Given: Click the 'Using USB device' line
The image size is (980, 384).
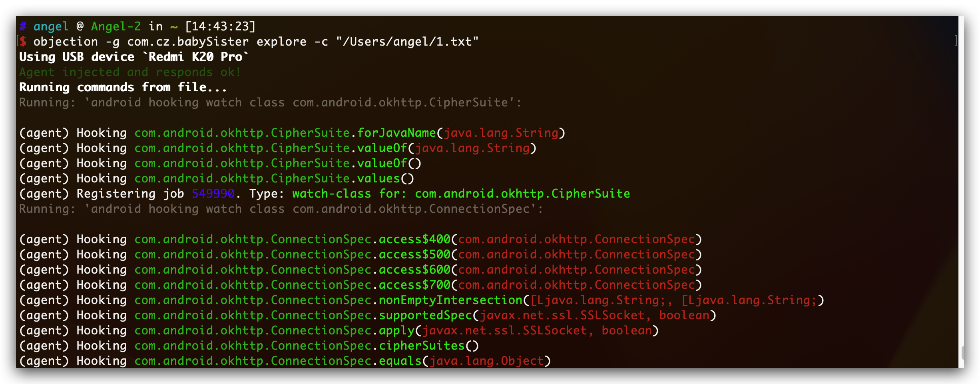Looking at the screenshot, I should (133, 57).
